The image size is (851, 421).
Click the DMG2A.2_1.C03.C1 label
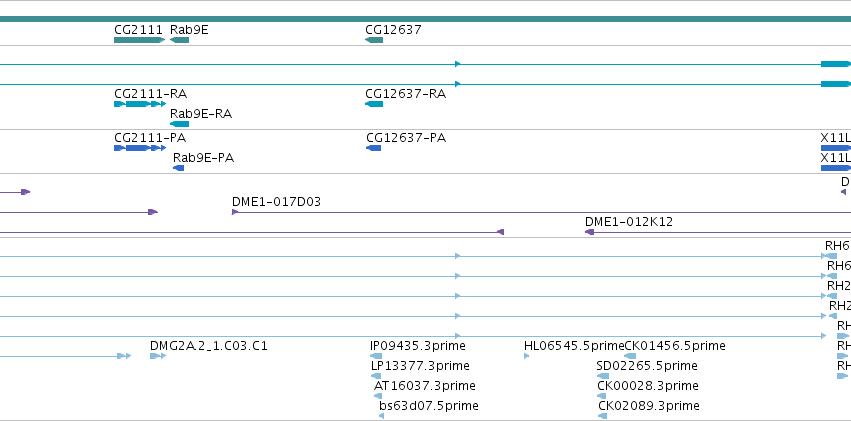[208, 346]
